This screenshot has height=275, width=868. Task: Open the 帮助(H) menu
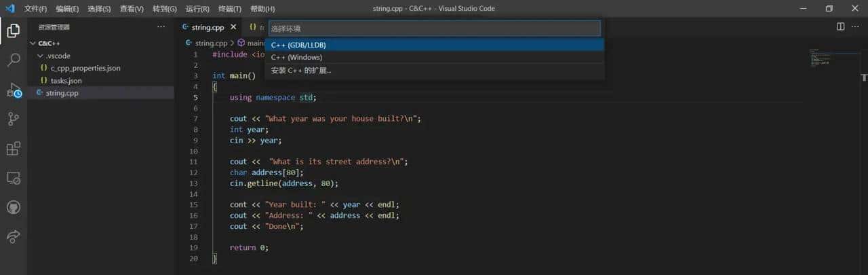point(262,9)
